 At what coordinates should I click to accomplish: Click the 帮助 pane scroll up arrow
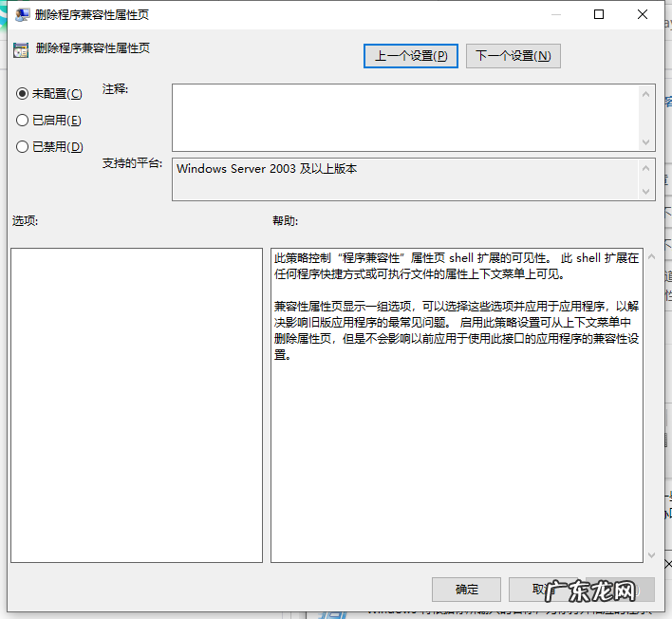tap(651, 256)
